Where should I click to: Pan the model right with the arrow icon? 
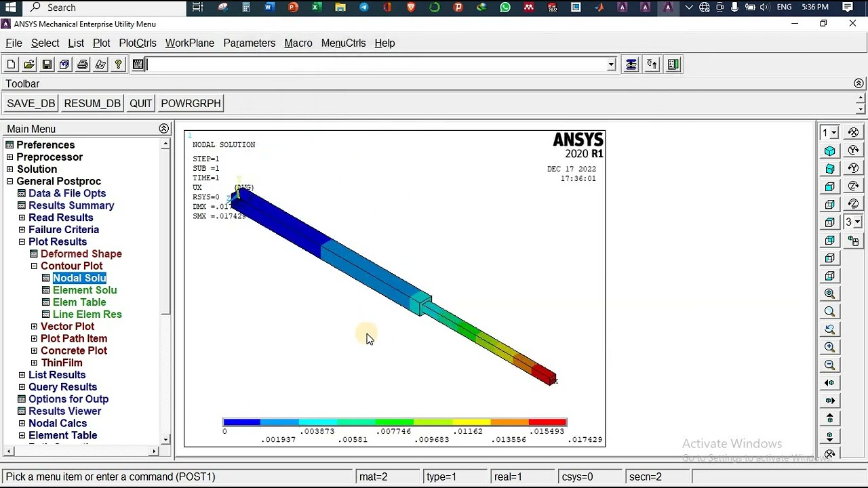click(829, 401)
